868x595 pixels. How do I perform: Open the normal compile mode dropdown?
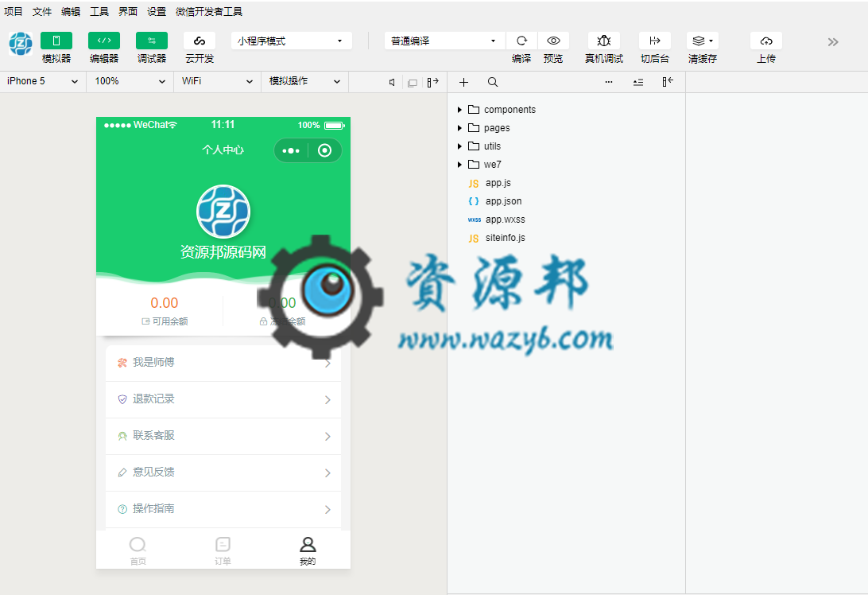(444, 41)
